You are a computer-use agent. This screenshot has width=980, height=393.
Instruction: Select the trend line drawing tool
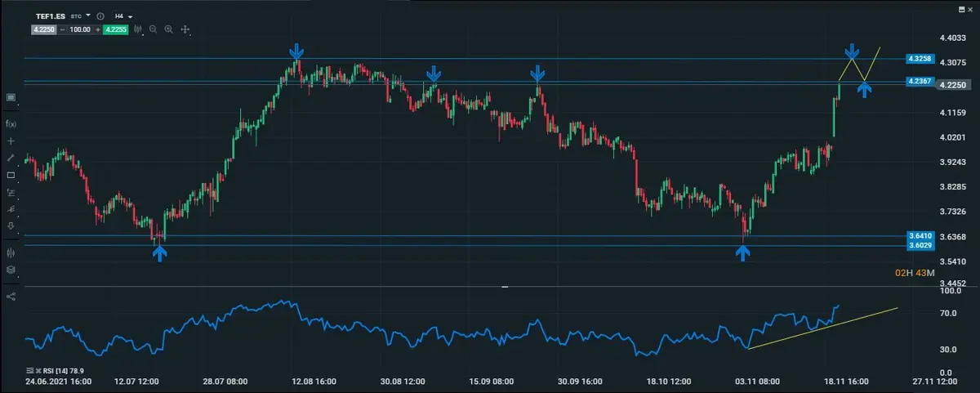click(11, 157)
